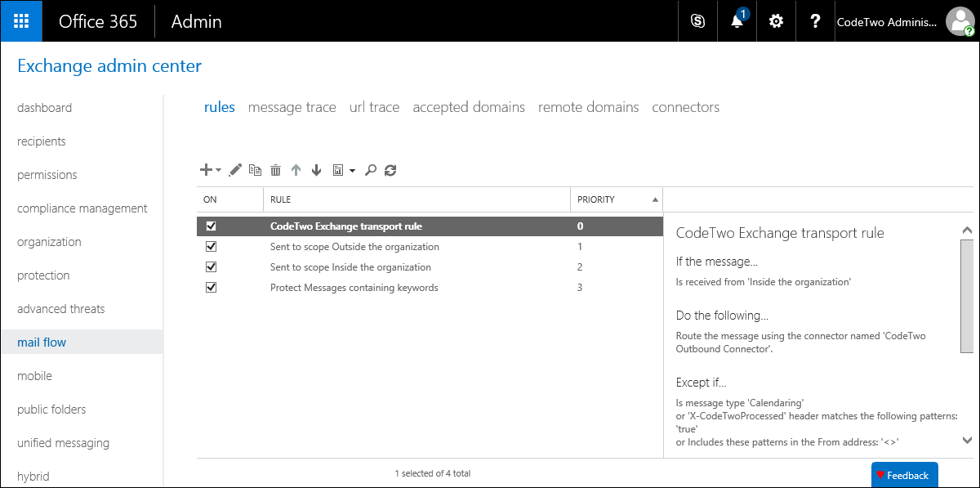Move the selected rule down in priority
Image resolution: width=980 pixels, height=488 pixels.
click(x=316, y=170)
